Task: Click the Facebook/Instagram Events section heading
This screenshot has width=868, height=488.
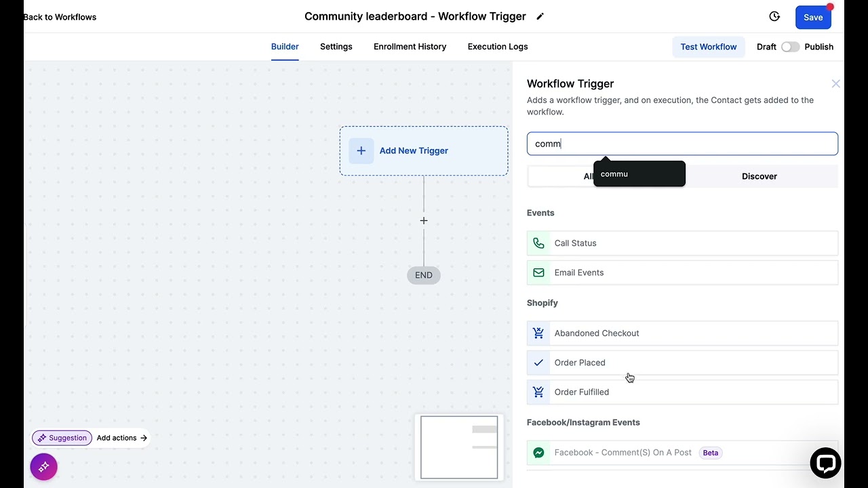Action: [583, 422]
